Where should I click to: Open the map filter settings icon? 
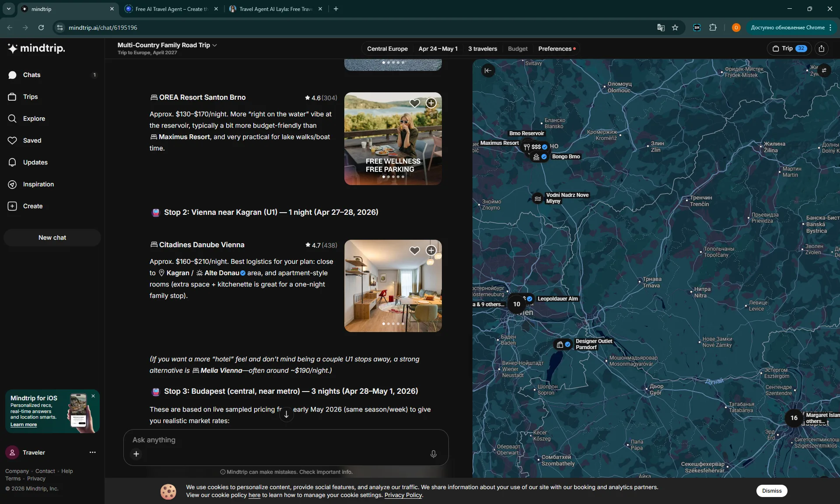(824, 70)
